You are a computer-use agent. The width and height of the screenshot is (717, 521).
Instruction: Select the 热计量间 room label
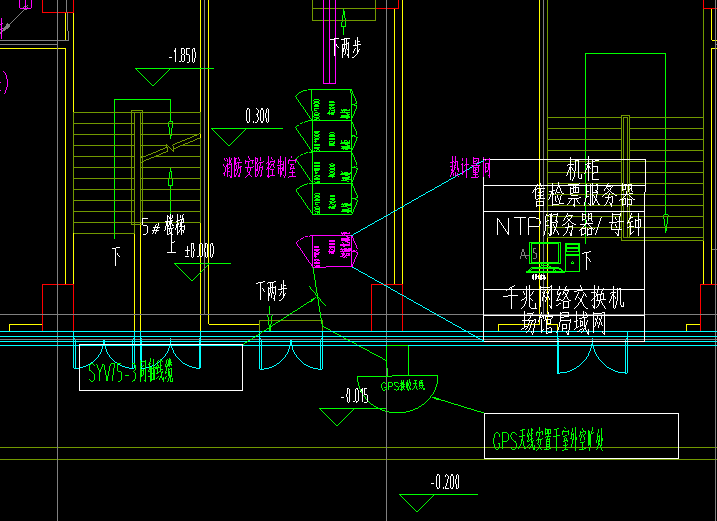470,167
